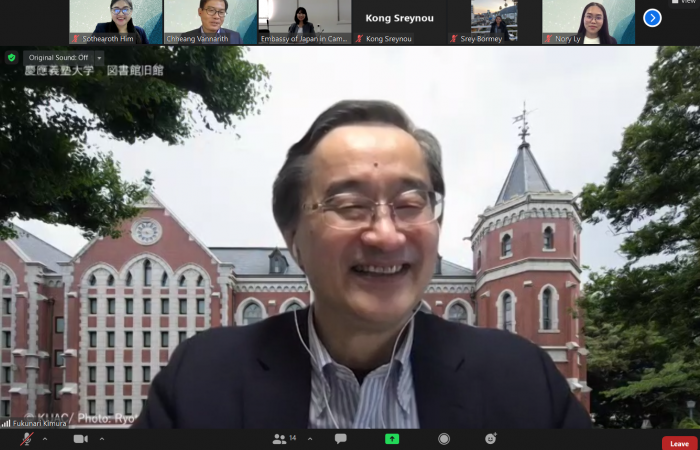Screen dimensions: 700x450
Task: Expand audio options arrow beside microphone
Action: click(44, 439)
